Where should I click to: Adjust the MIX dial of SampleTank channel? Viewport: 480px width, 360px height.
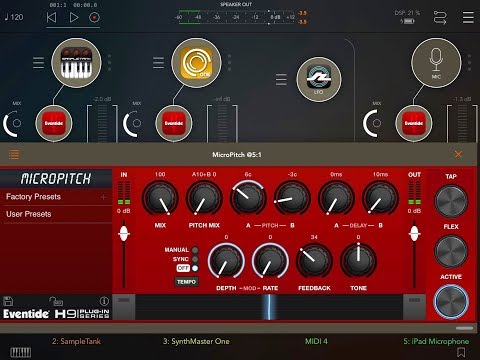click(x=13, y=123)
